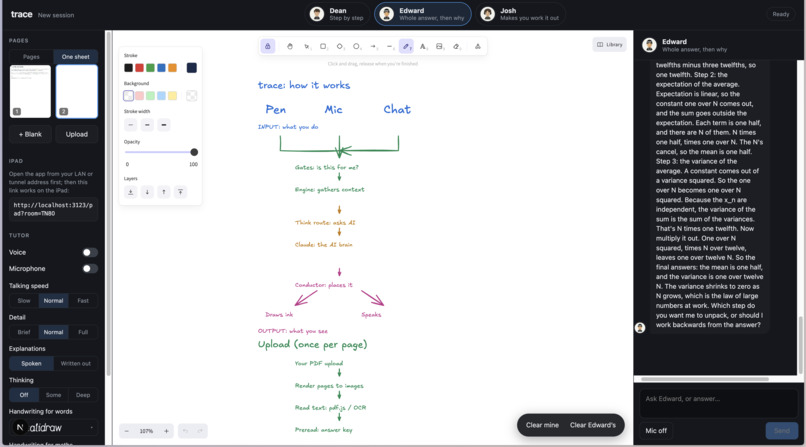
Task: Select tutor Edward in top bar
Action: pos(423,14)
